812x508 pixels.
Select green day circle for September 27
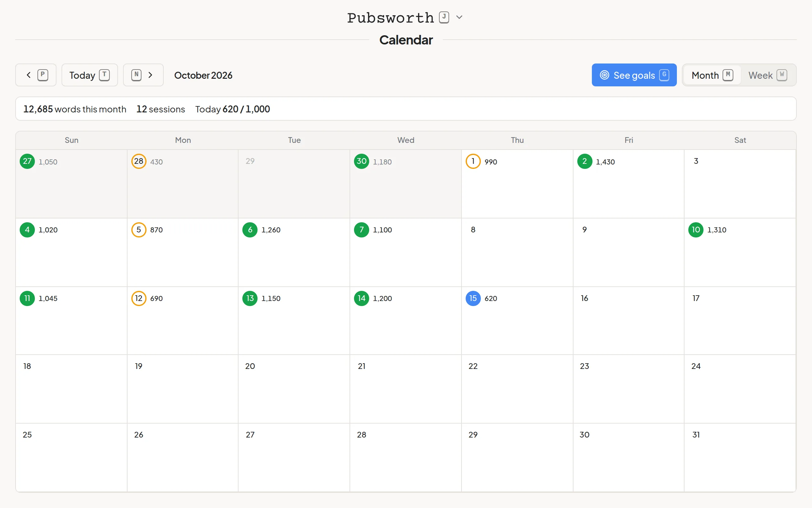click(x=27, y=161)
